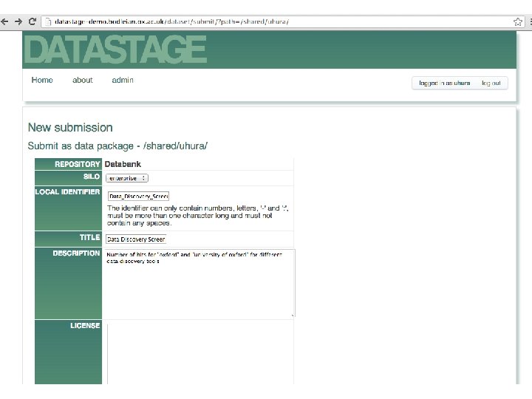Click into the License text area
Viewport: 532px width, 399px height.
point(200,354)
